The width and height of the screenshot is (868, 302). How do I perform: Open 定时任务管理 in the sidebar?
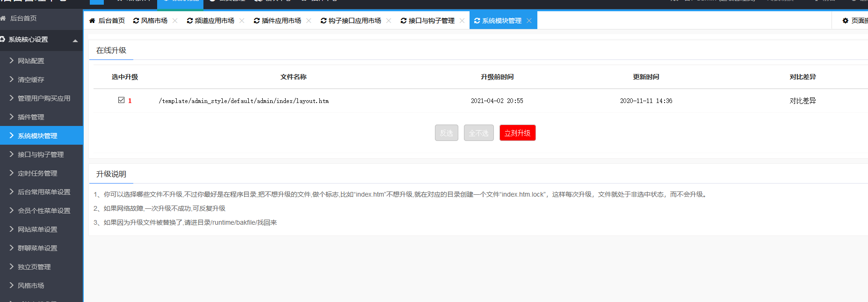[x=37, y=173]
